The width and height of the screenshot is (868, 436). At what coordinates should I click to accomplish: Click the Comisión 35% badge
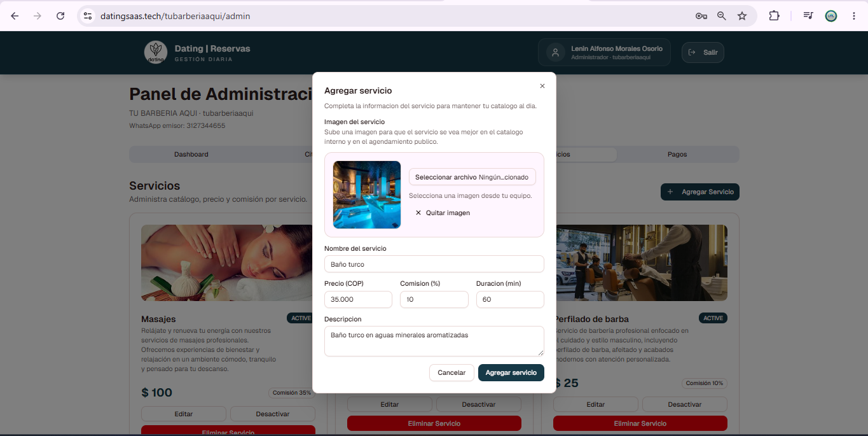(292, 393)
